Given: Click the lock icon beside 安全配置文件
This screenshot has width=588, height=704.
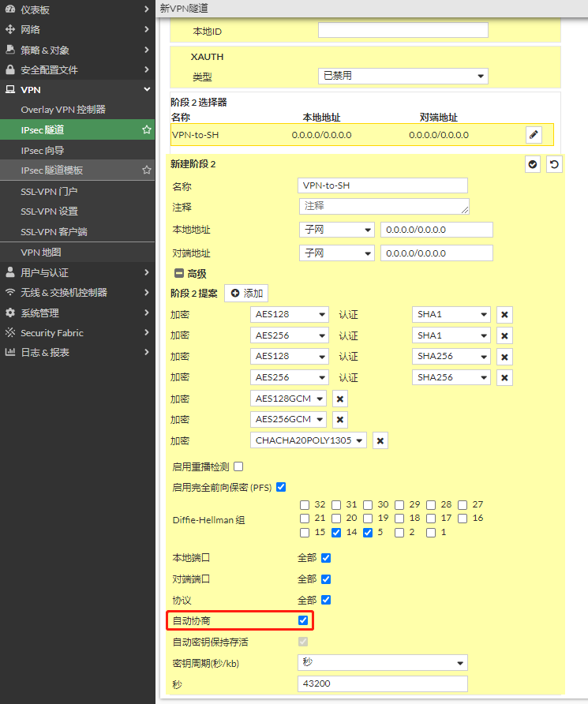Looking at the screenshot, I should [x=10, y=69].
